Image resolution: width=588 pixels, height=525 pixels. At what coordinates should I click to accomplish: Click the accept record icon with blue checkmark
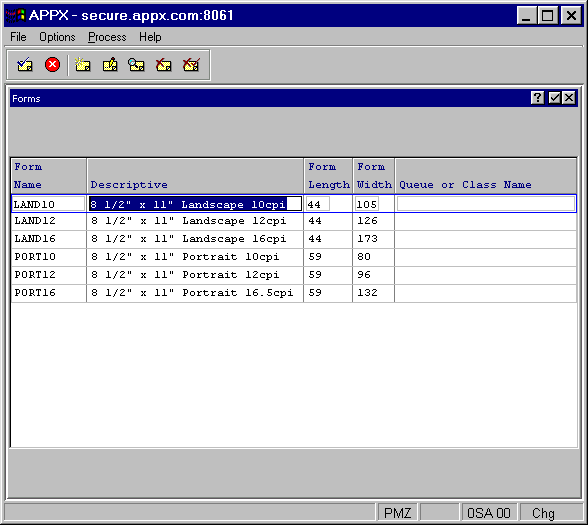[25, 65]
